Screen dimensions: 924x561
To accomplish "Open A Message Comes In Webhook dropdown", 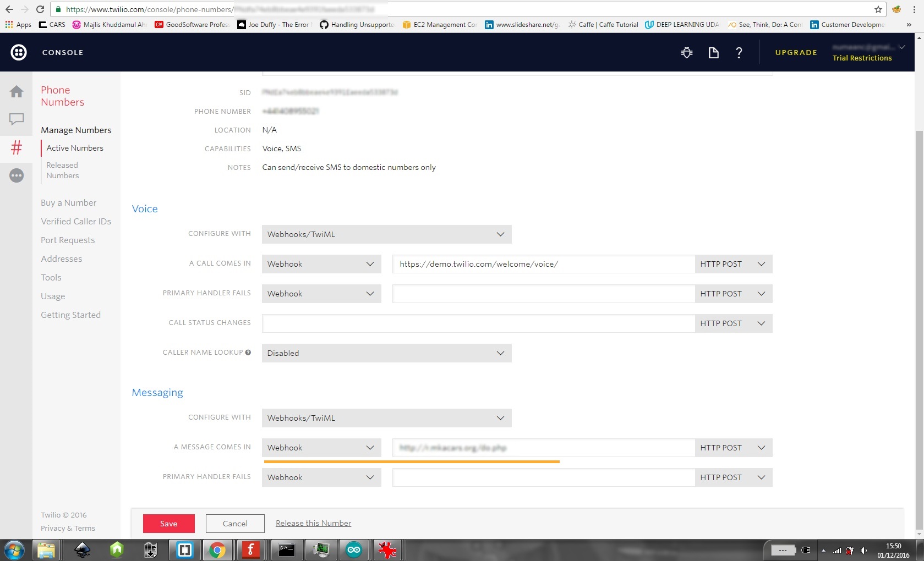I will click(321, 448).
